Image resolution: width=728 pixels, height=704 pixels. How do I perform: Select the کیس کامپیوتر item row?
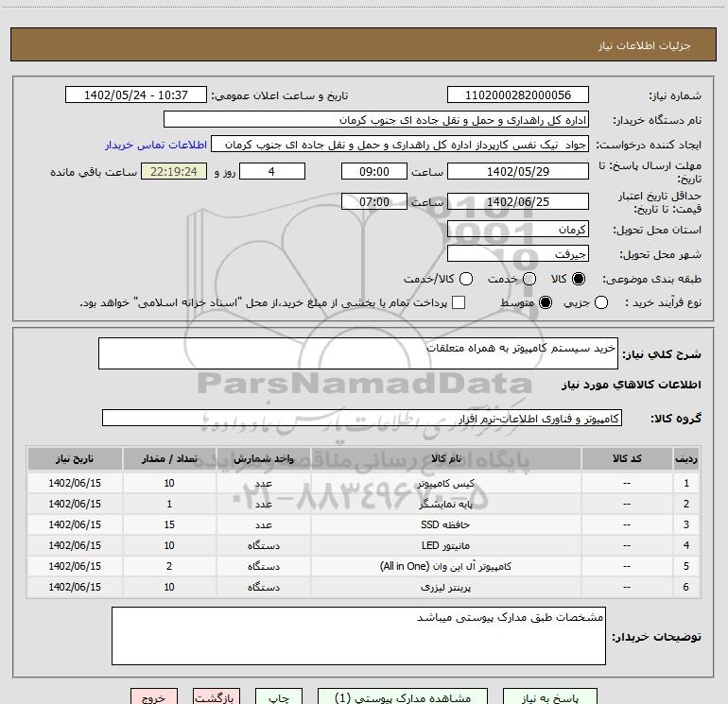coord(364,483)
